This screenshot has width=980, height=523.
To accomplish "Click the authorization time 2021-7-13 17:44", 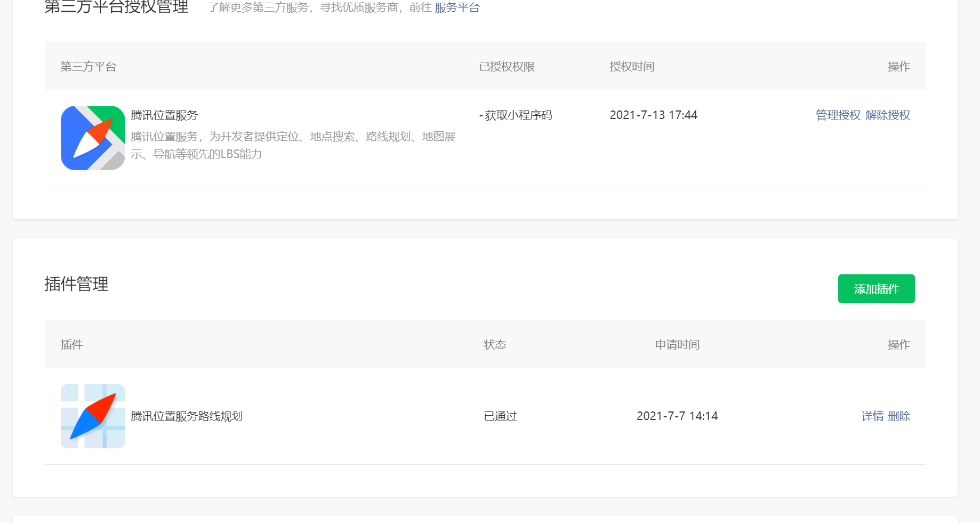I will click(654, 115).
